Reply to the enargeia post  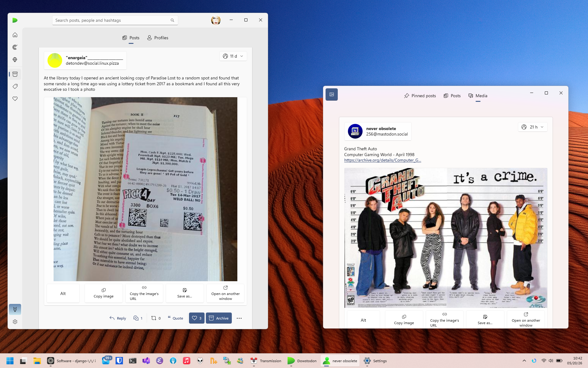[x=118, y=318]
